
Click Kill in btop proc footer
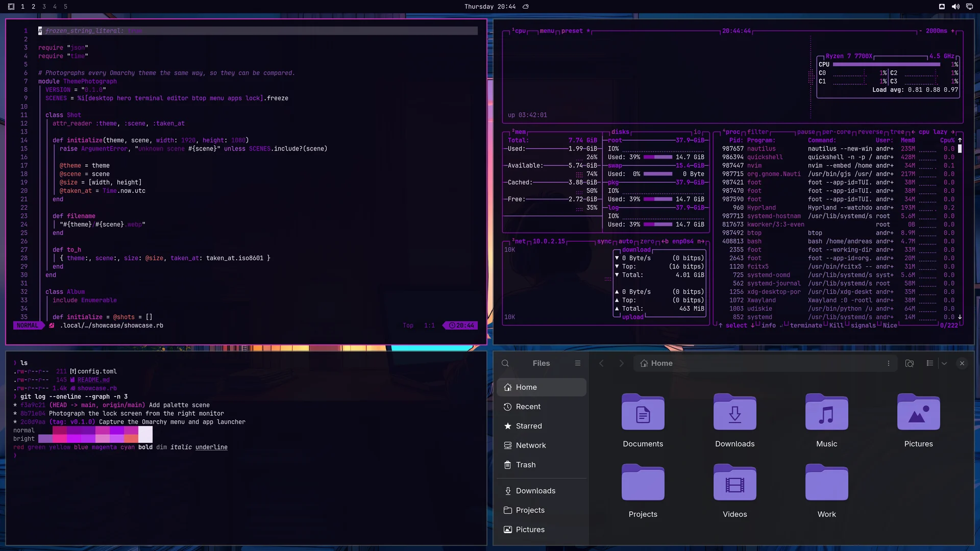tap(837, 325)
